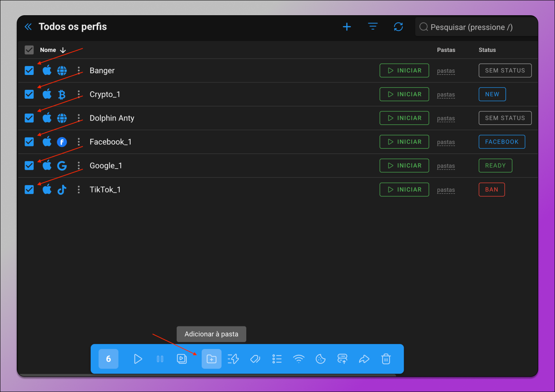The height and width of the screenshot is (392, 555).
Task: Start the TikTok_1 profile with INICIAR
Action: 404,189
